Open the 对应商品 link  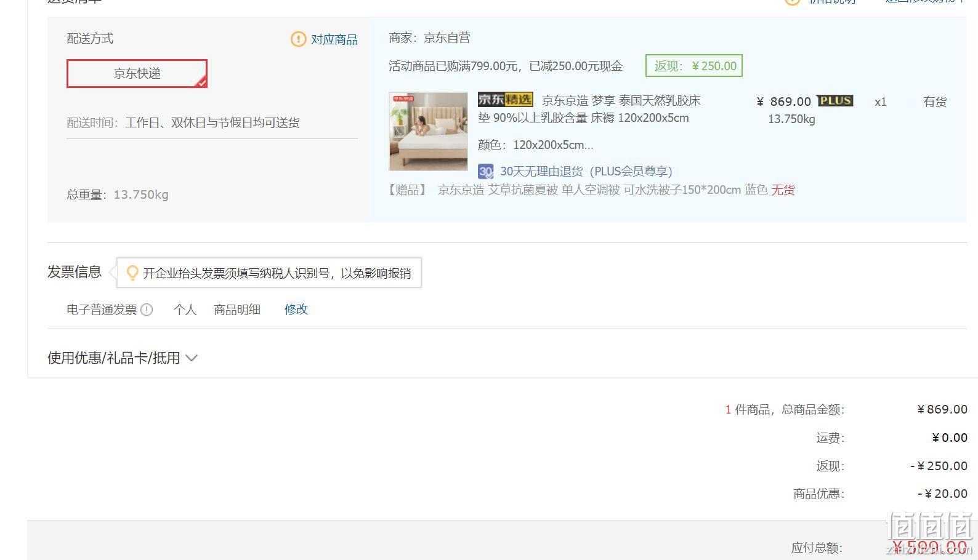coord(334,39)
